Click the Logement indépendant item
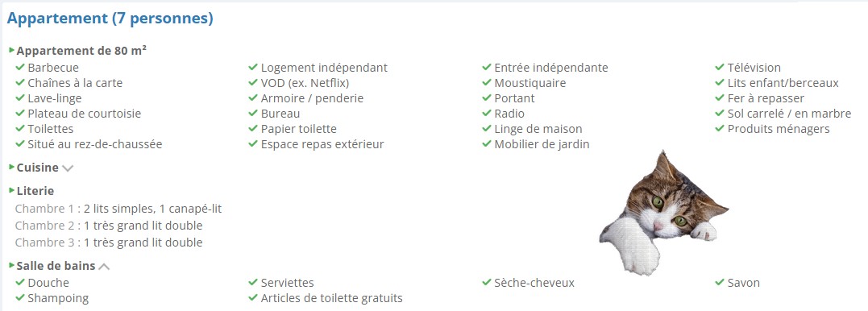Viewport: 868px width, 311px height. tap(325, 68)
